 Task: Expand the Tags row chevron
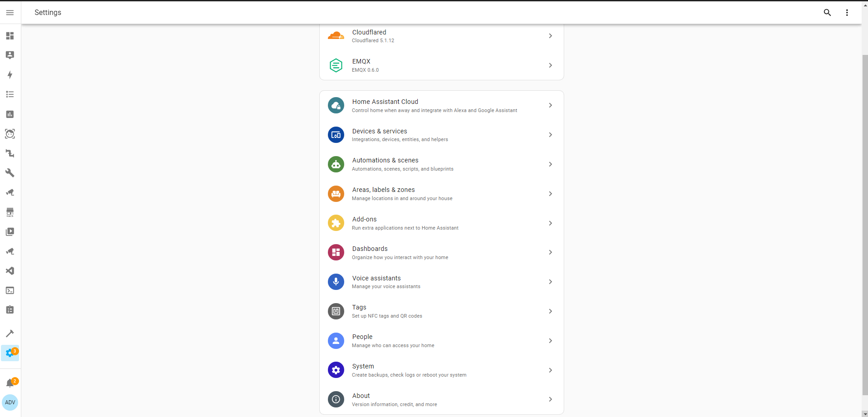[x=550, y=311]
